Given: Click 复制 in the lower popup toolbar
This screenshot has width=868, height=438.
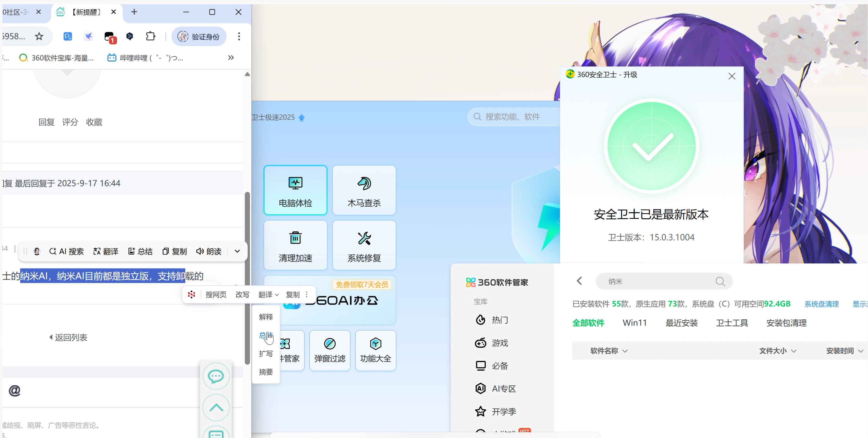Looking at the screenshot, I should coord(292,294).
